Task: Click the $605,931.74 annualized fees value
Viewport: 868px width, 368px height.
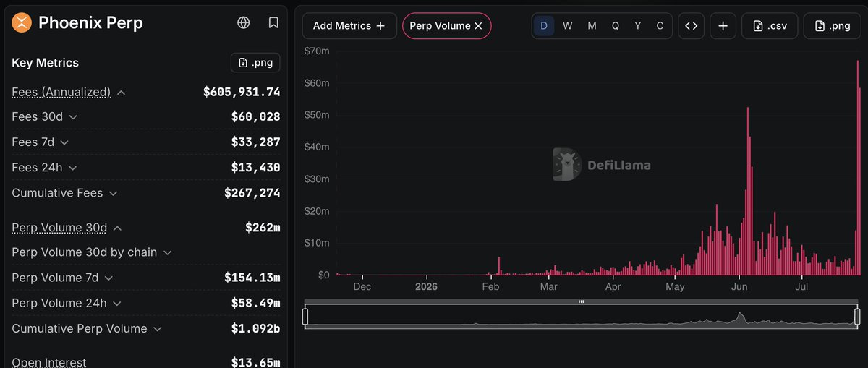Action: click(242, 93)
